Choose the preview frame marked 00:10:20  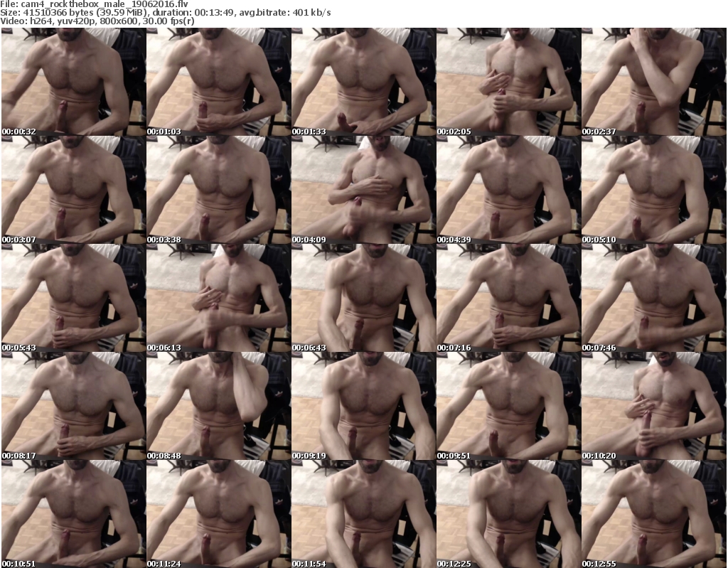654,406
